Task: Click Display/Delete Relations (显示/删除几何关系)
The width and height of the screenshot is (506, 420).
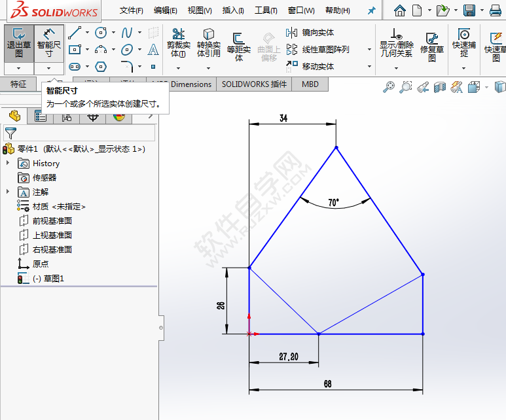Action: pos(397,43)
